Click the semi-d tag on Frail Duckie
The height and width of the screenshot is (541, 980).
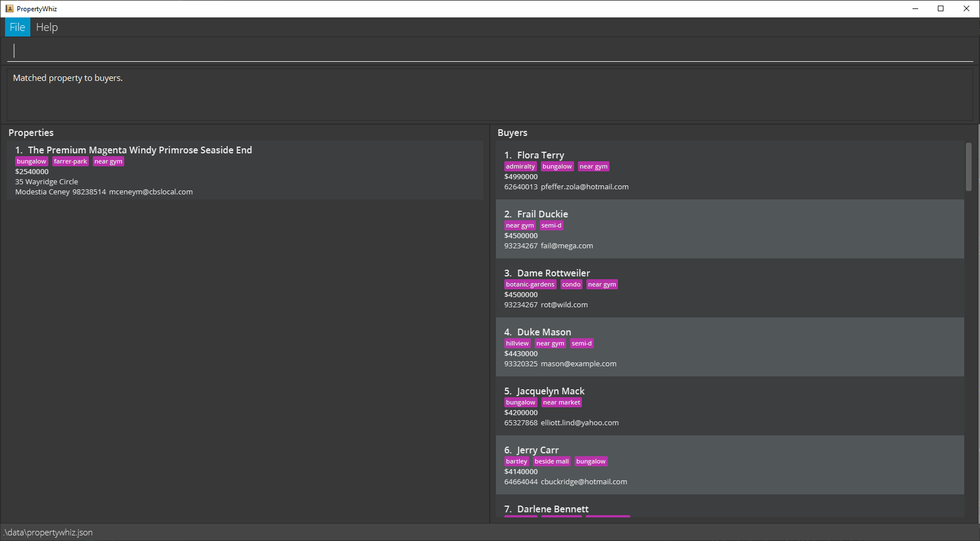[x=551, y=225]
